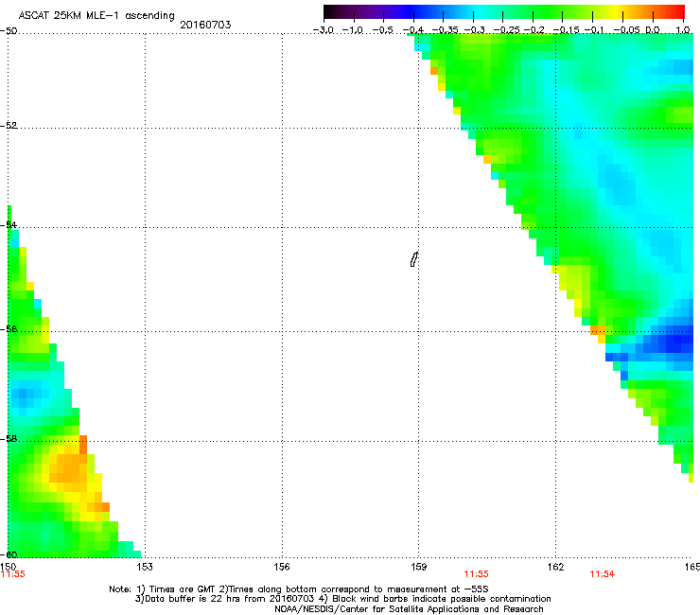Click the 153 longitude axis label
The image size is (700, 615).
click(x=145, y=567)
